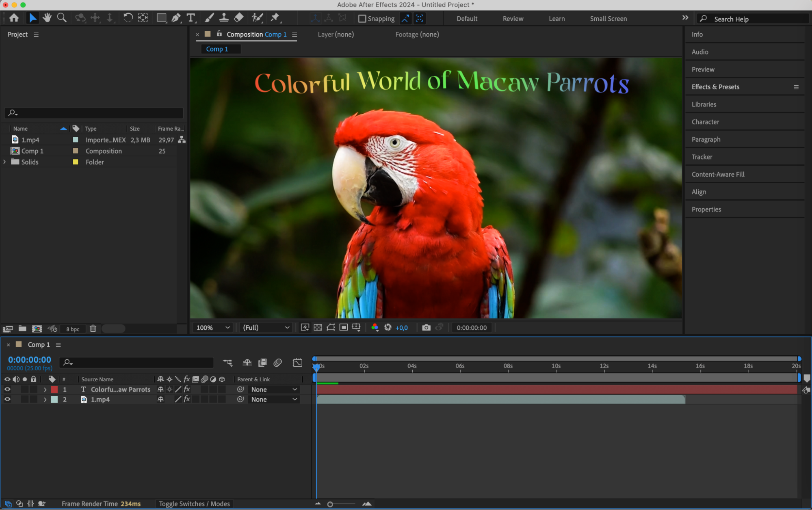Toggle visibility of 1.mp4 layer

click(7, 399)
